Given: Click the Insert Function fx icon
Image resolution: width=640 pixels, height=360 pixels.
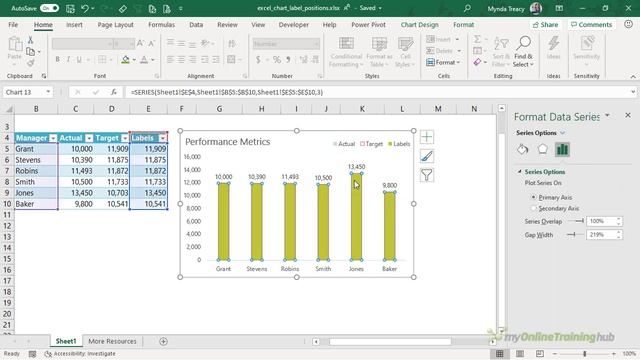Looking at the screenshot, I should (114, 92).
